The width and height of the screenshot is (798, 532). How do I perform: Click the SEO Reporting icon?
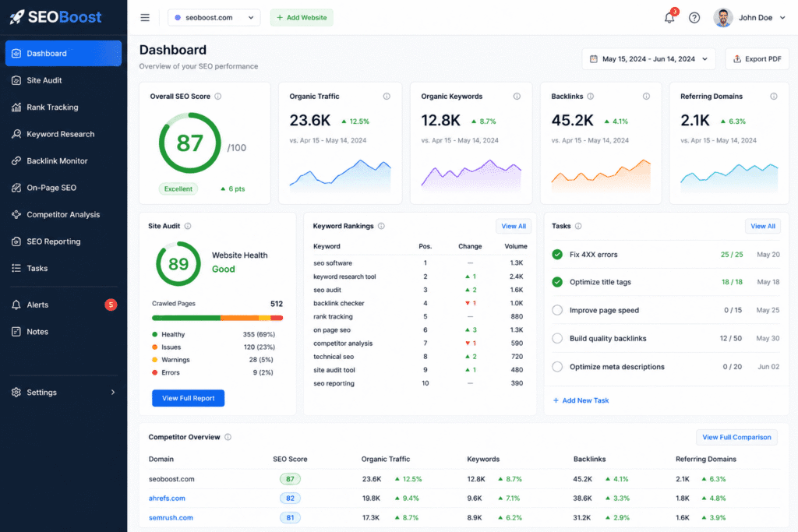(16, 241)
